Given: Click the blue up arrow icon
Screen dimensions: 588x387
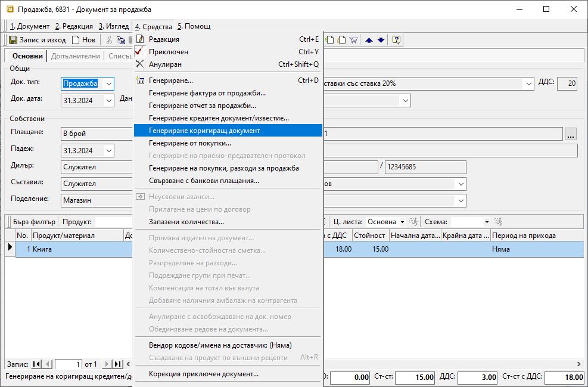Looking at the screenshot, I should tap(369, 40).
